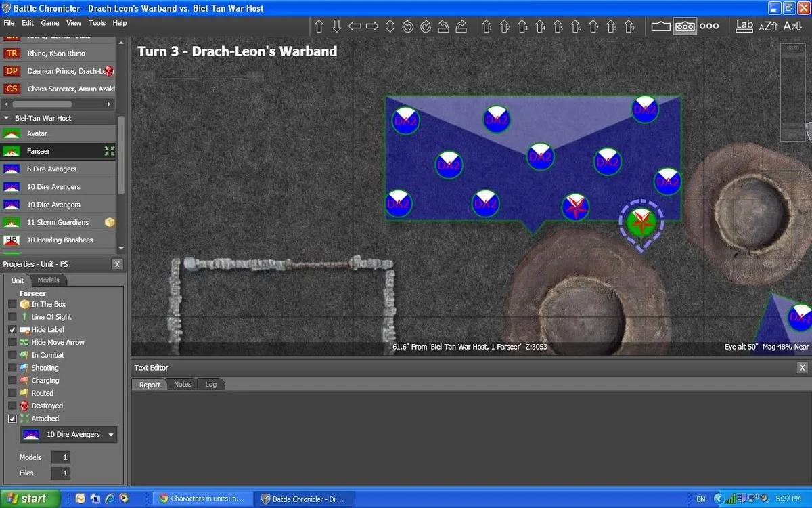812x508 pixels.
Task: Open the File menu
Action: (x=9, y=23)
